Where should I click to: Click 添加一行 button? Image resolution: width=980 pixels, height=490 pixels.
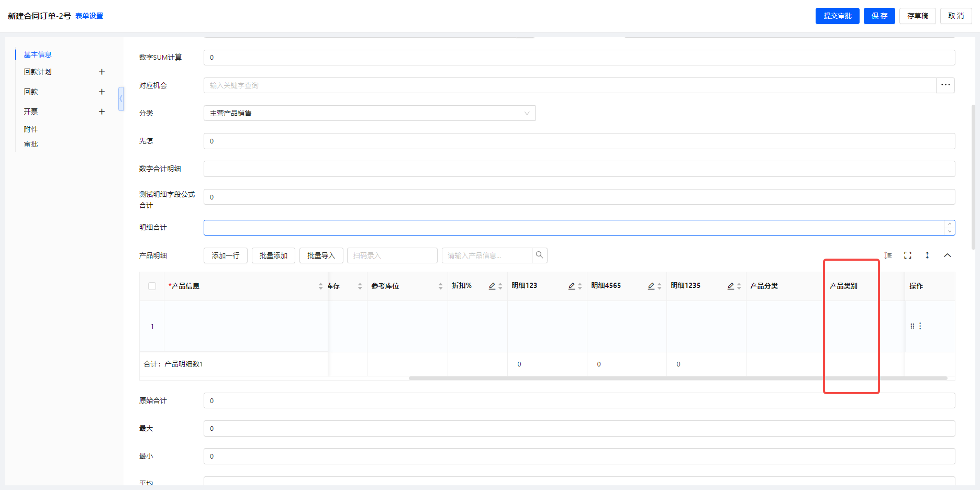(226, 255)
